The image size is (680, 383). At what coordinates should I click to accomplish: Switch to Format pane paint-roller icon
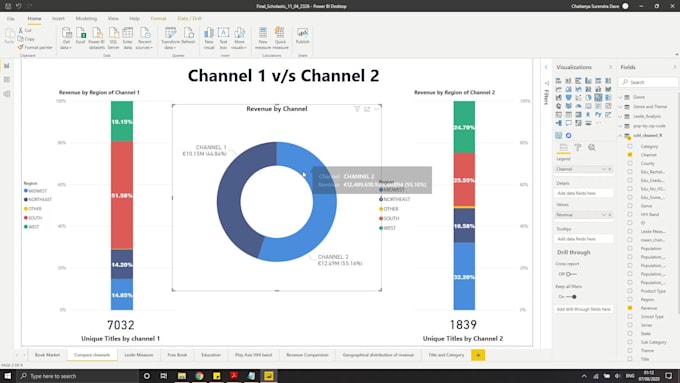coord(578,148)
